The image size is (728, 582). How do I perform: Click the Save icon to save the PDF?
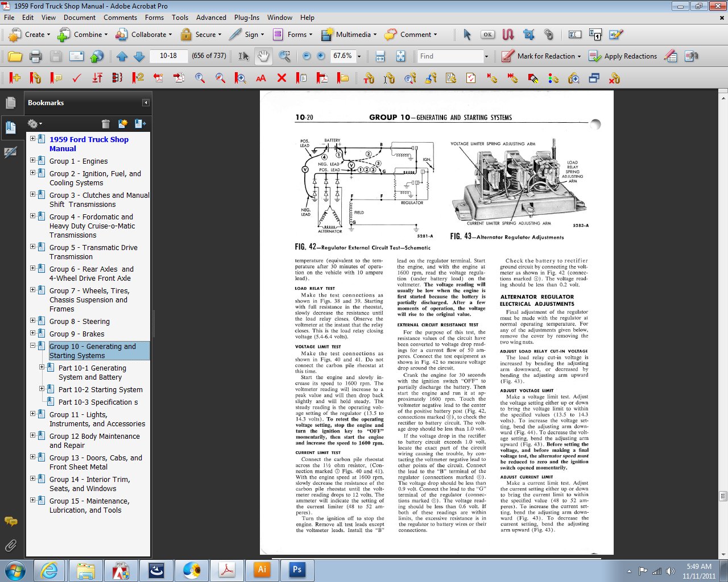(55, 56)
